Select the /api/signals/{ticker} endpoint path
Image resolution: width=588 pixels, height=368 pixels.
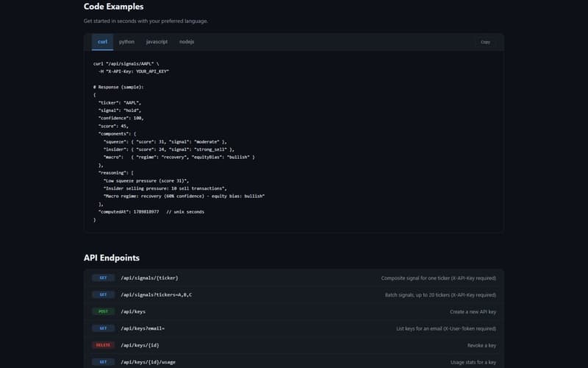149,278
